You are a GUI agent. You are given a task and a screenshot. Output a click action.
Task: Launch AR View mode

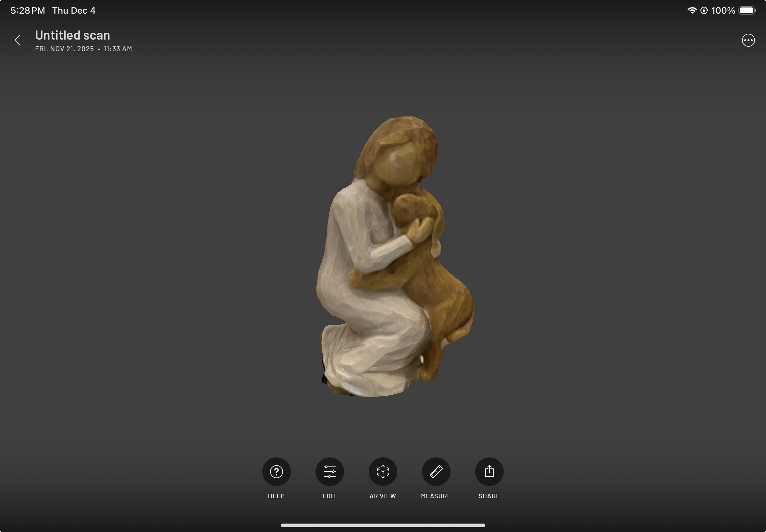(x=383, y=471)
